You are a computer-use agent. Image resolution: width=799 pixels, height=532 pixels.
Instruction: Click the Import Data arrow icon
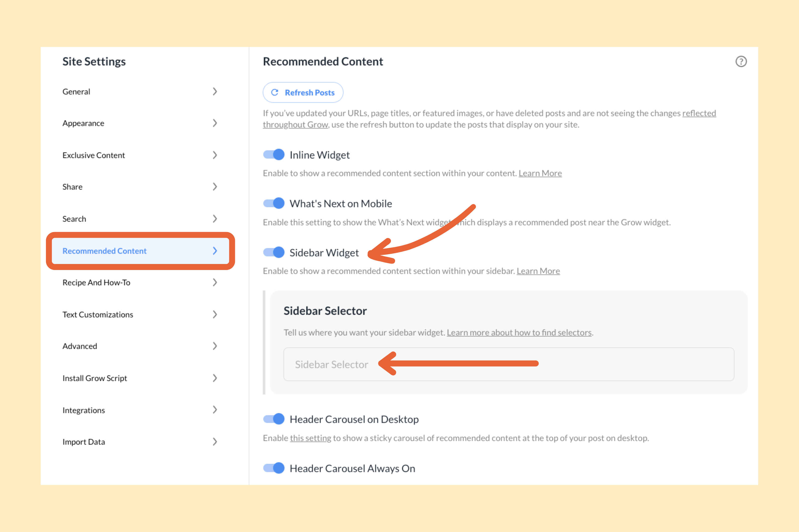215,442
